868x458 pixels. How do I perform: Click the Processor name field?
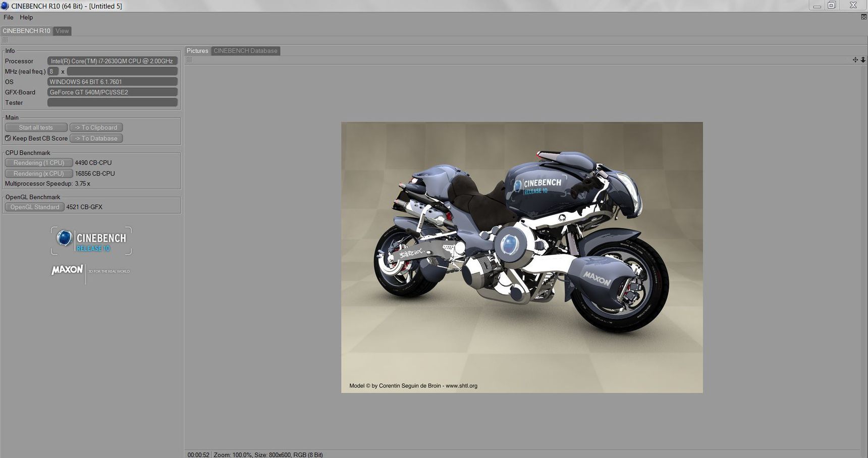pos(113,61)
